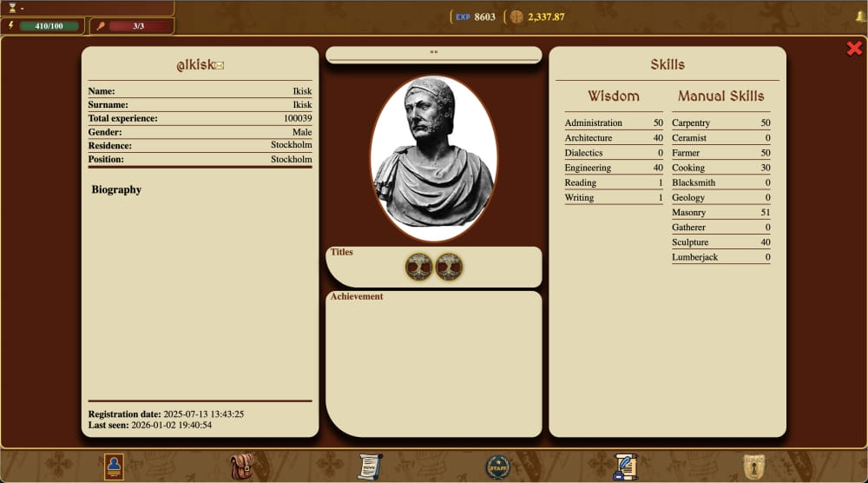Viewport: 868px width, 483px height.
Task: Click the @Ikisk username heading
Action: point(195,65)
